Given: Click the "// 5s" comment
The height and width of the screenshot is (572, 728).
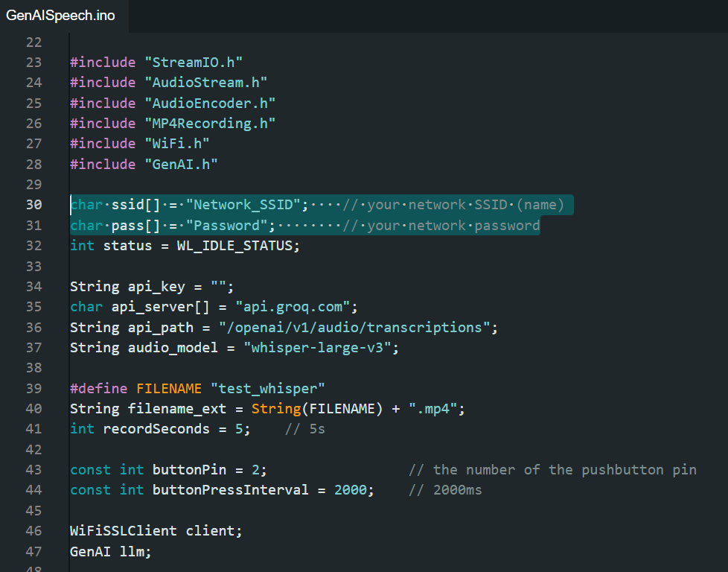Looking at the screenshot, I should (304, 429).
